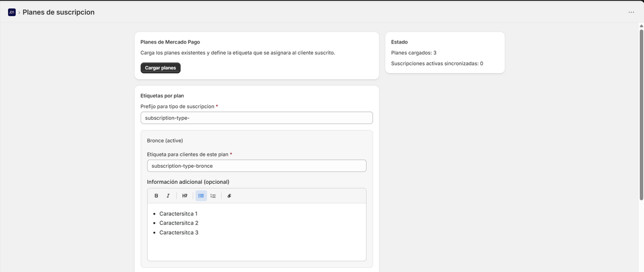Click inside the rich text editor area
The image size is (644, 272).
(x=257, y=232)
